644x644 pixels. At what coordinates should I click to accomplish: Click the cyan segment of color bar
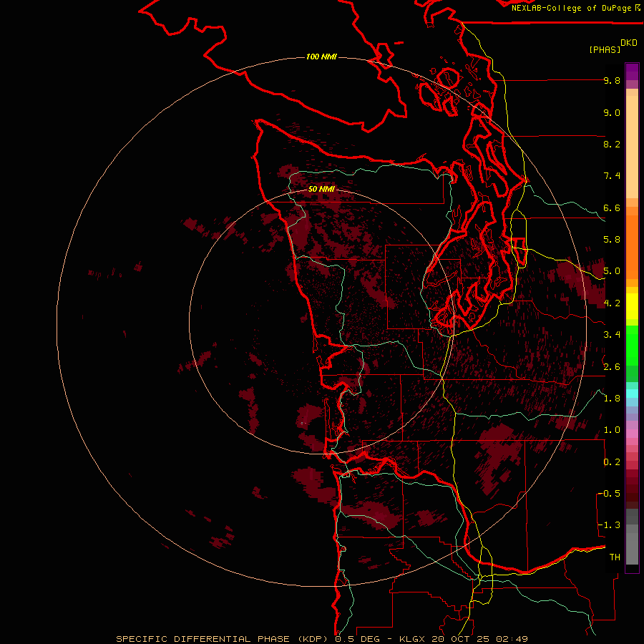632,394
